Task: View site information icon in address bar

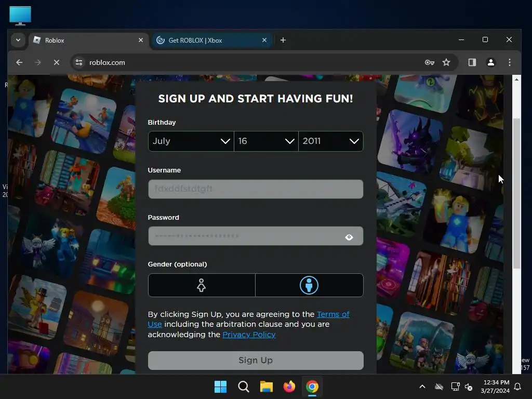Action: coord(79,62)
